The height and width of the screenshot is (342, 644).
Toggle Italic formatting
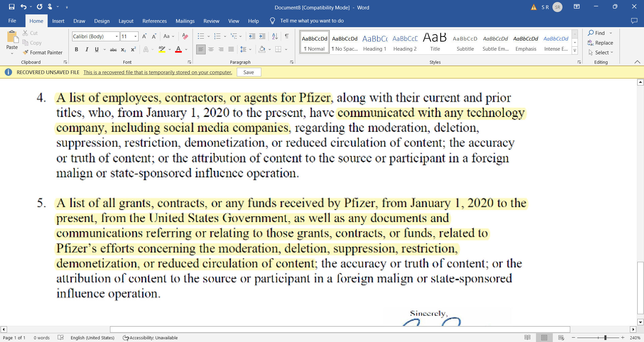(x=87, y=50)
